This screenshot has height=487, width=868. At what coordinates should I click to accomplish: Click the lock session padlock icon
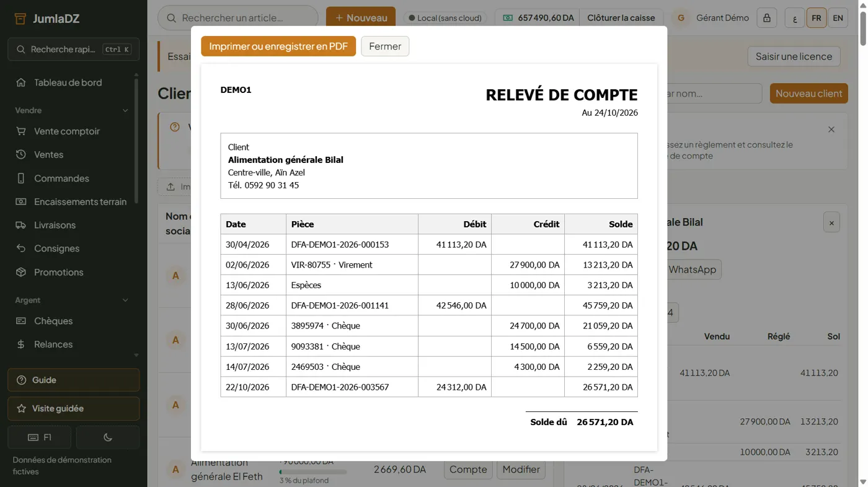(x=767, y=18)
